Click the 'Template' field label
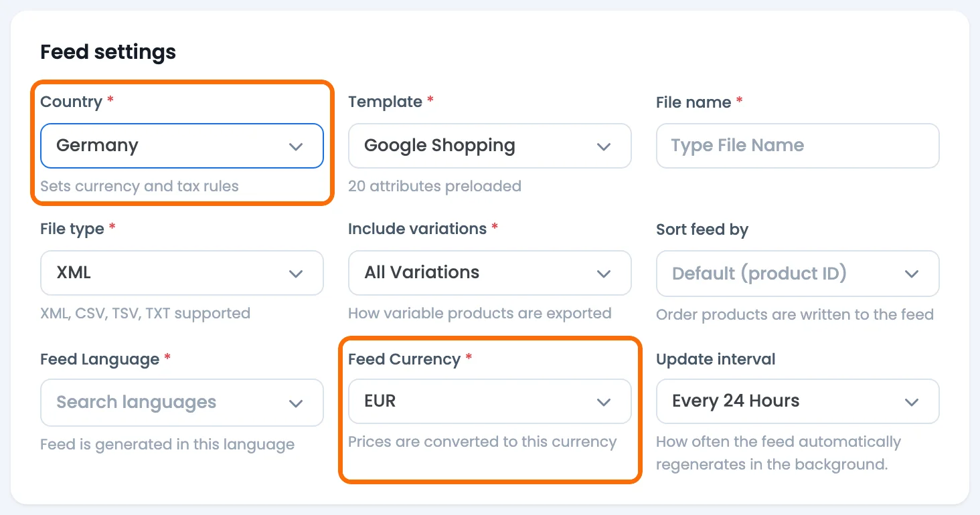Image resolution: width=980 pixels, height=515 pixels. 385,102
